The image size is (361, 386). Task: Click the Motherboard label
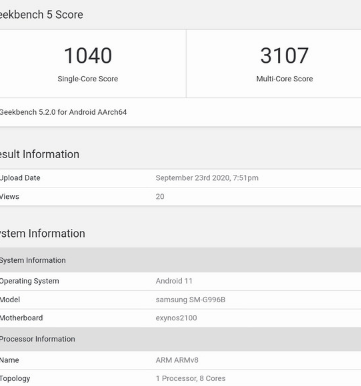point(21,318)
